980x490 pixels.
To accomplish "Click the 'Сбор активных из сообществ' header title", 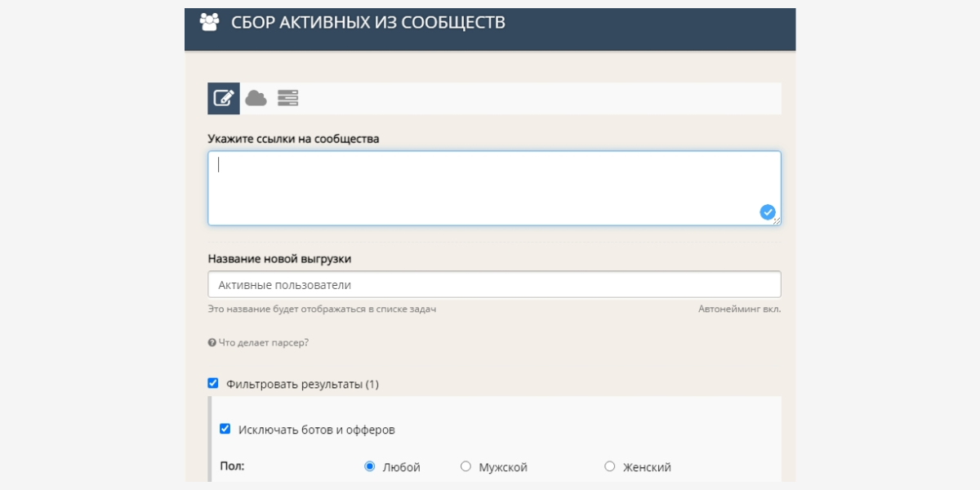I will 367,22.
